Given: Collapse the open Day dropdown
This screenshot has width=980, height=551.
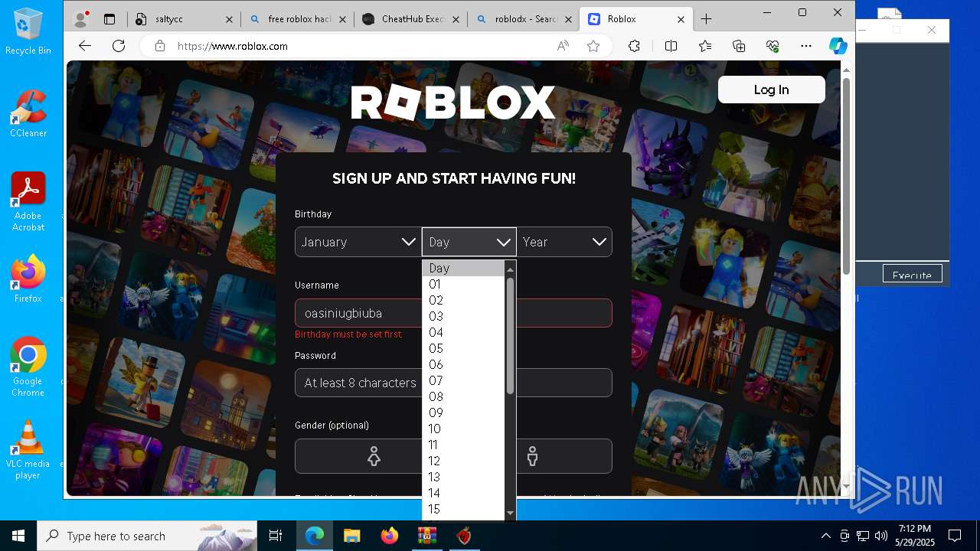Looking at the screenshot, I should click(x=469, y=242).
